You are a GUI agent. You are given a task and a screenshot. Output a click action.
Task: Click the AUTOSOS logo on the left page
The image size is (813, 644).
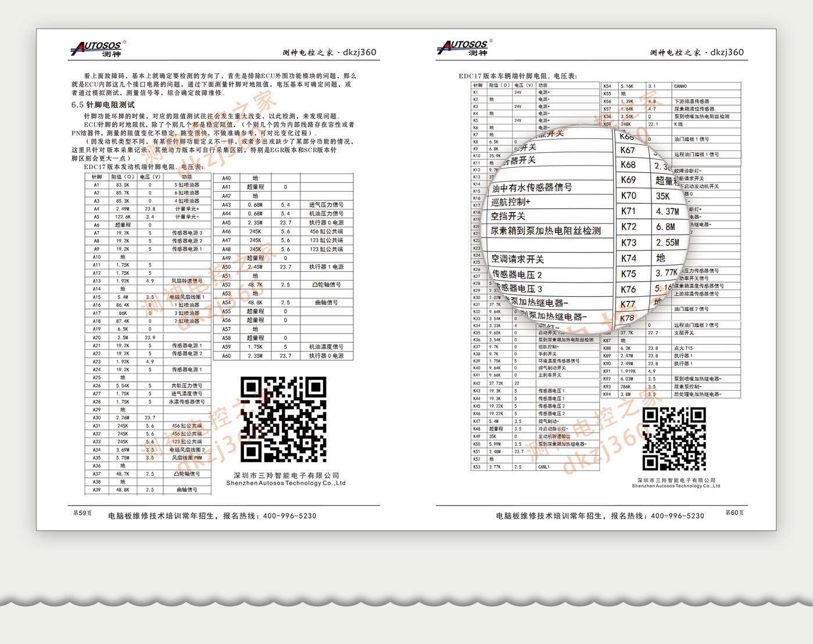pyautogui.click(x=97, y=48)
